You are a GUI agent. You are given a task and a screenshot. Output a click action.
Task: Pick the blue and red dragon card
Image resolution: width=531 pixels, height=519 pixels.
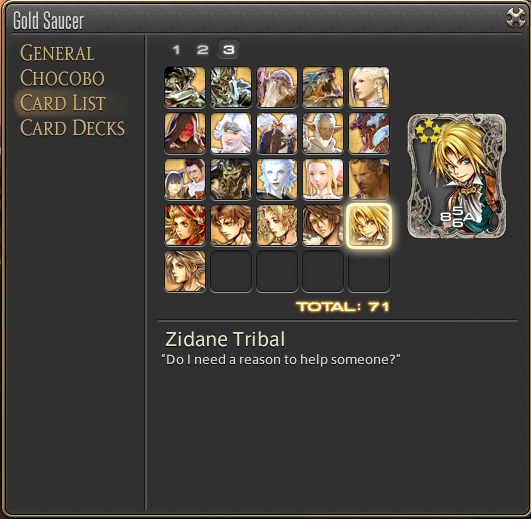point(369,133)
